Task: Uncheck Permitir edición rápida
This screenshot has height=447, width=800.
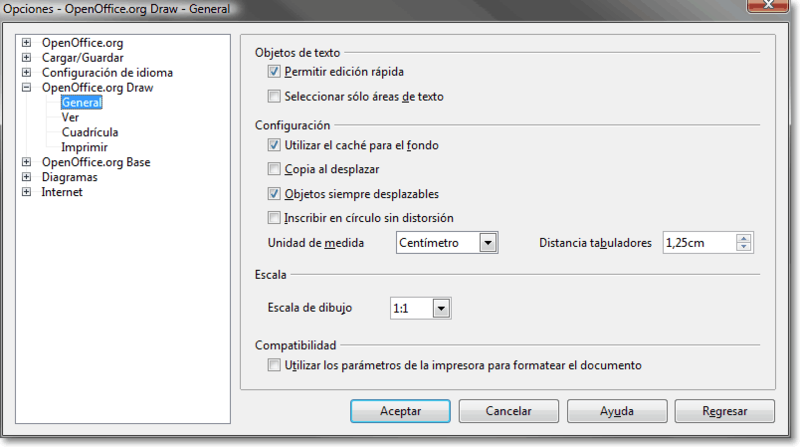Action: pos(274,71)
